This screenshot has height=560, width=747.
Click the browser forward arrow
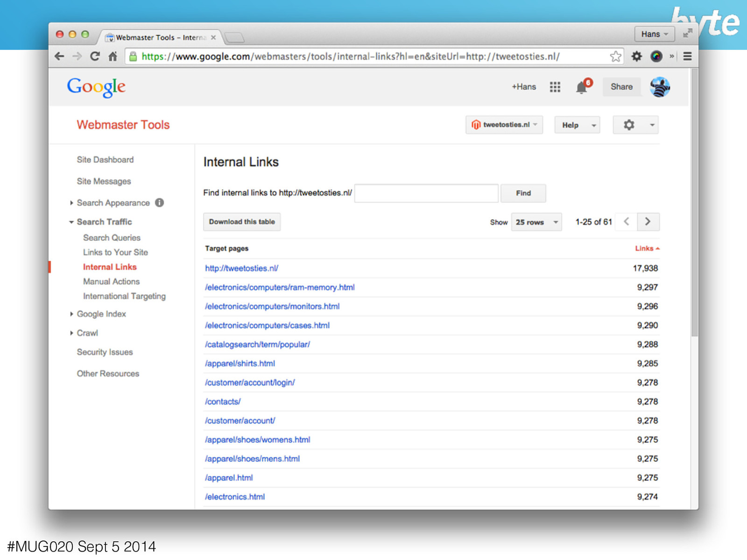77,56
